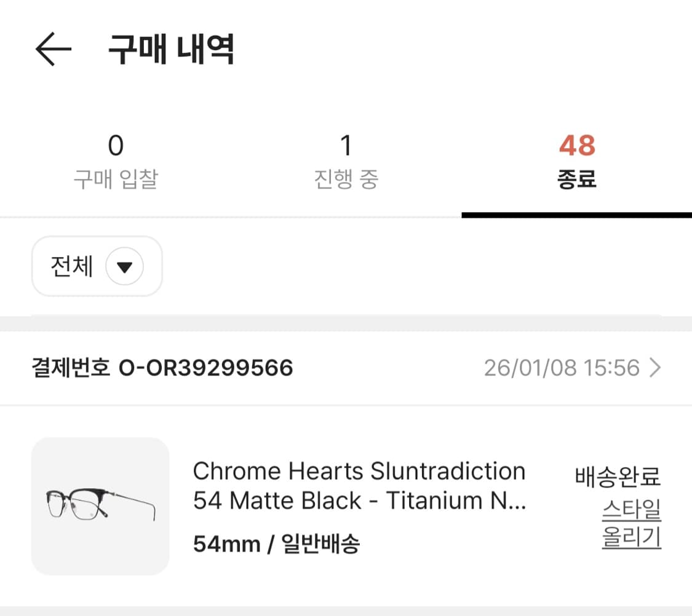This screenshot has height=616, width=692.
Task: Open the Chrome Hearts Sluntradiction product title
Action: [359, 486]
